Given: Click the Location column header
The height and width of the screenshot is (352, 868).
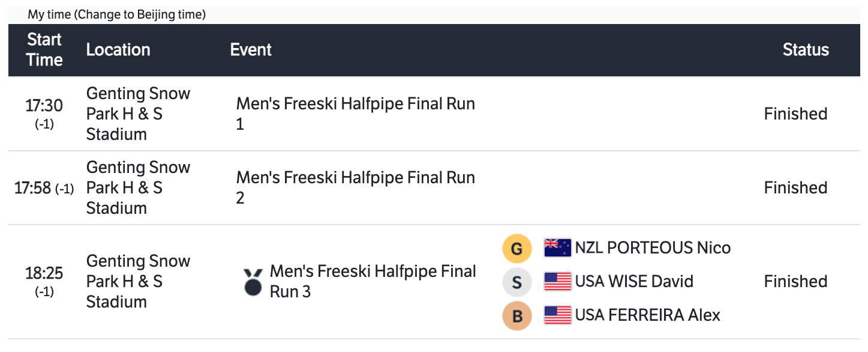Looking at the screenshot, I should 118,50.
